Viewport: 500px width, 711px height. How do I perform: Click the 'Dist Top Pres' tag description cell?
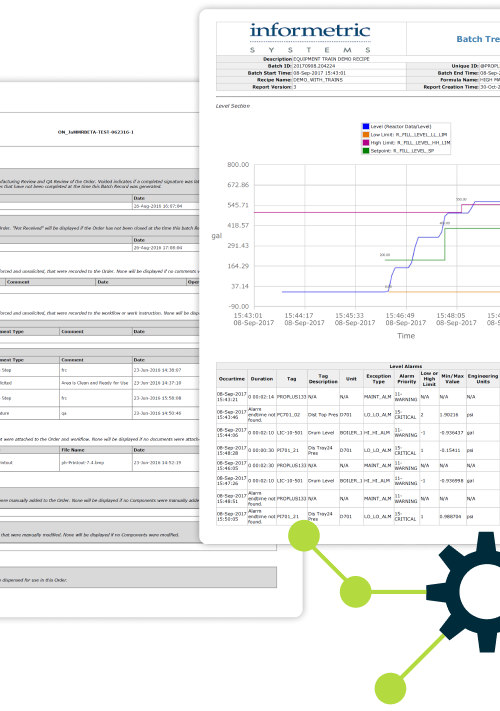(x=322, y=414)
